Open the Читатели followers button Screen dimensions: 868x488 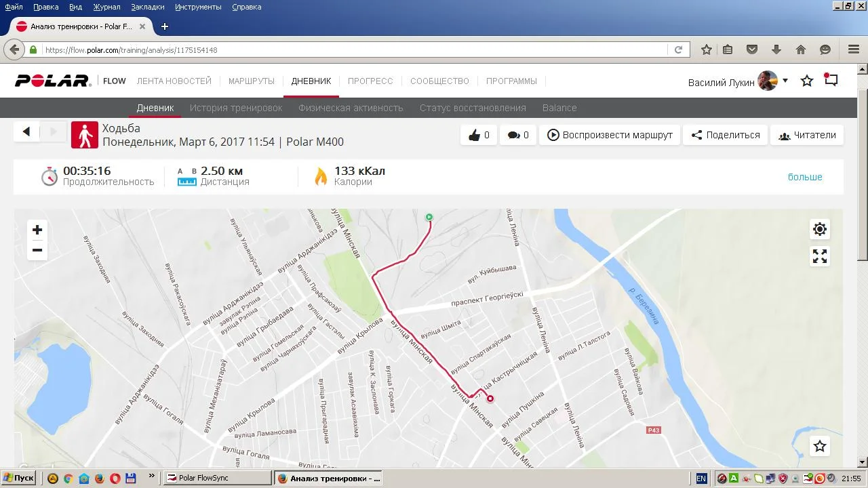pos(807,135)
